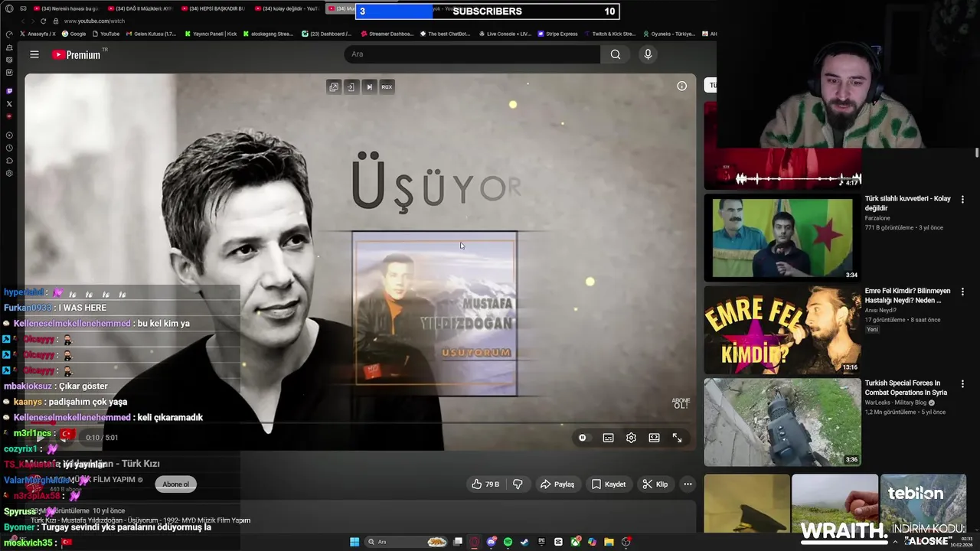The image size is (980, 551).
Task: Open 'Türk silahlı kuvvetleri - Kolay değildir' thumbnail
Action: (782, 237)
